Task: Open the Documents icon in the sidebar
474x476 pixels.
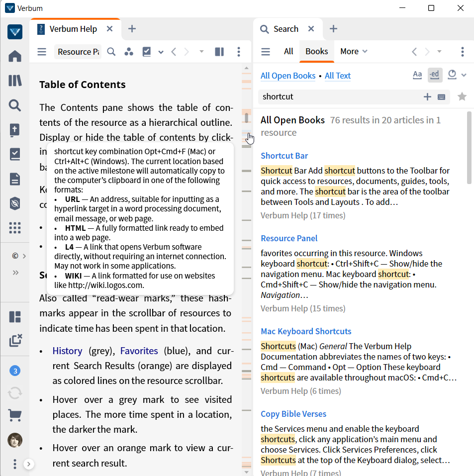Action: pos(15,179)
